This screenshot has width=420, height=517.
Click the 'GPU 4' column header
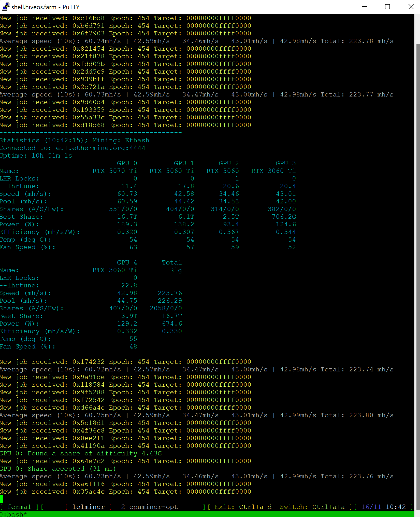click(x=127, y=262)
